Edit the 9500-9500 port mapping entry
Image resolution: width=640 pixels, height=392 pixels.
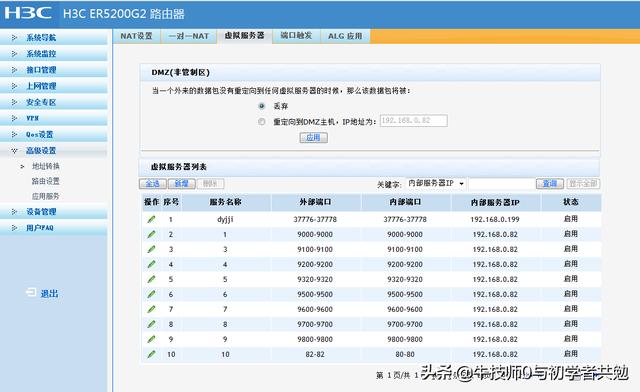(151, 294)
